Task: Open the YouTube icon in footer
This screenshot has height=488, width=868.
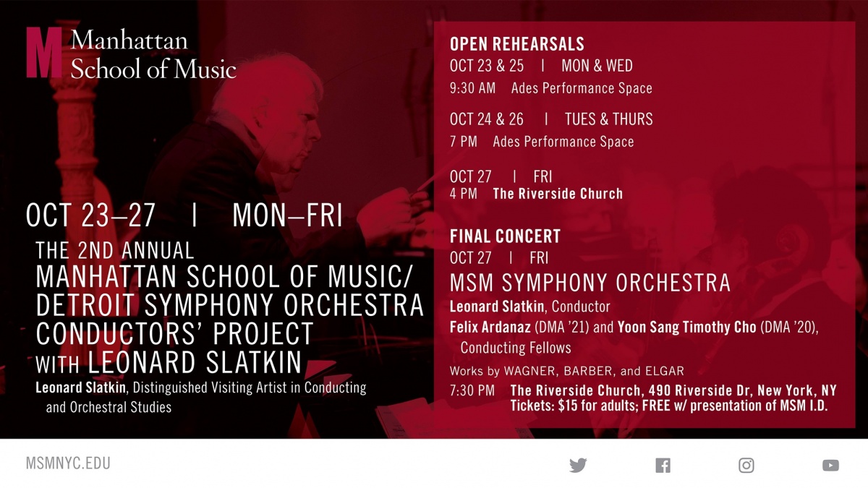Action: [830, 465]
